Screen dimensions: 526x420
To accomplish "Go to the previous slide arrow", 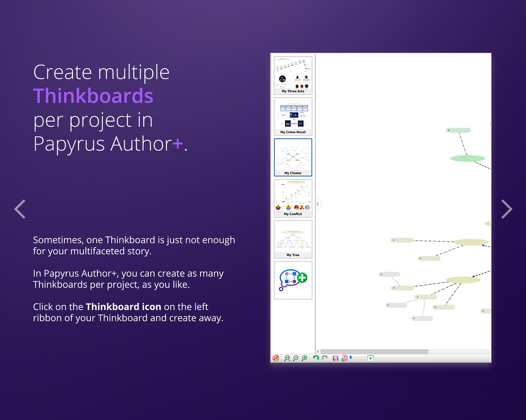I will pyautogui.click(x=20, y=209).
